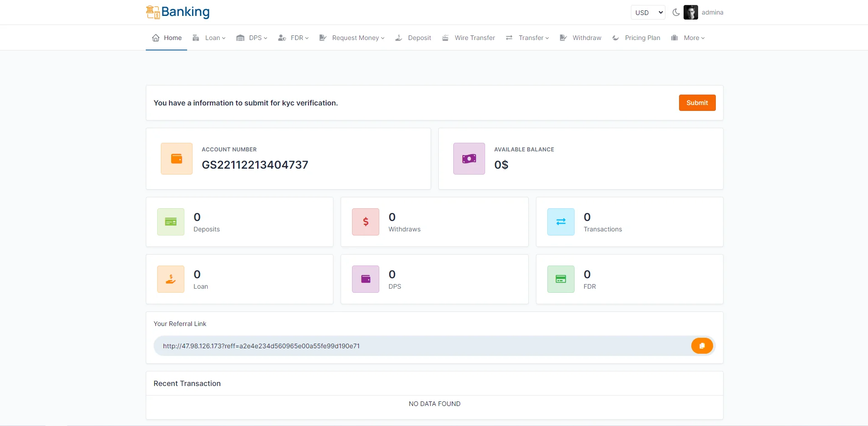Click the admina profile avatar
This screenshot has width=868, height=426.
point(690,12)
